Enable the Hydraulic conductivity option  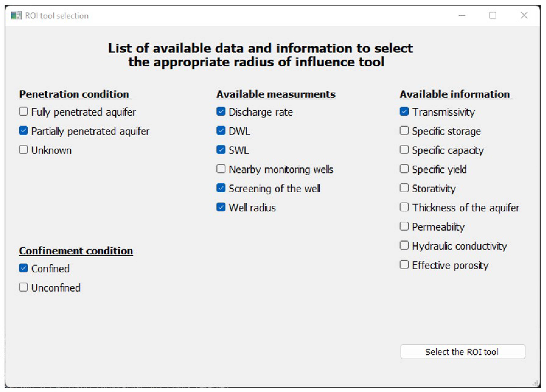tap(404, 245)
